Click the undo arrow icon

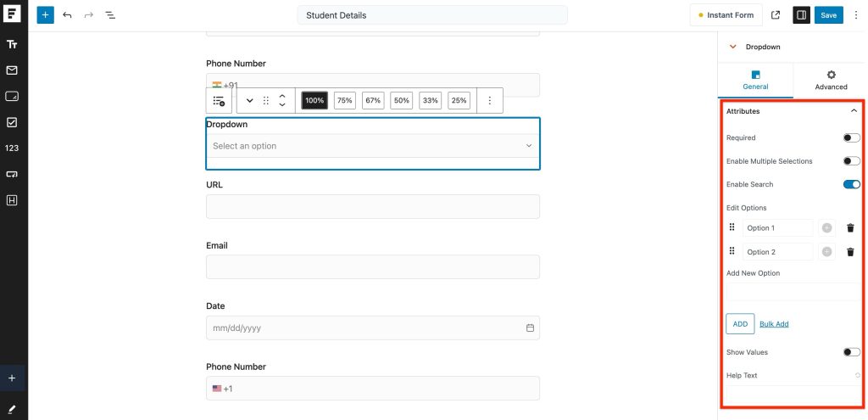point(68,15)
